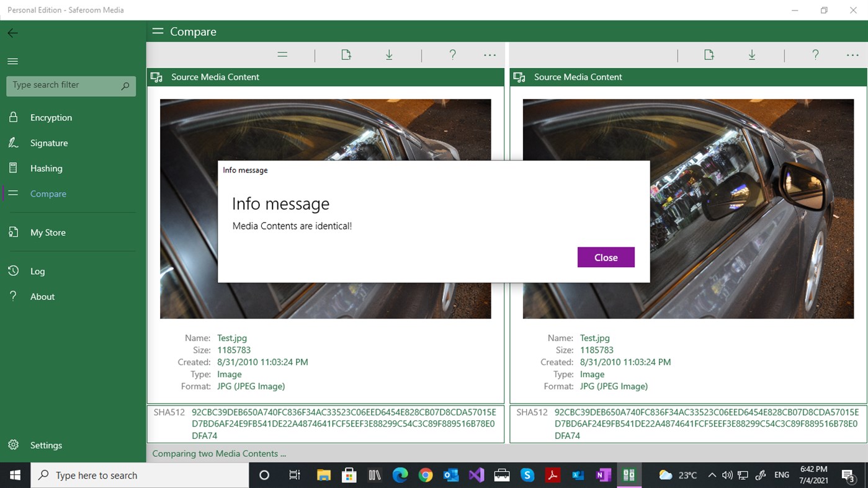Open more options on the right pane
The width and height of the screenshot is (868, 488).
coord(852,55)
